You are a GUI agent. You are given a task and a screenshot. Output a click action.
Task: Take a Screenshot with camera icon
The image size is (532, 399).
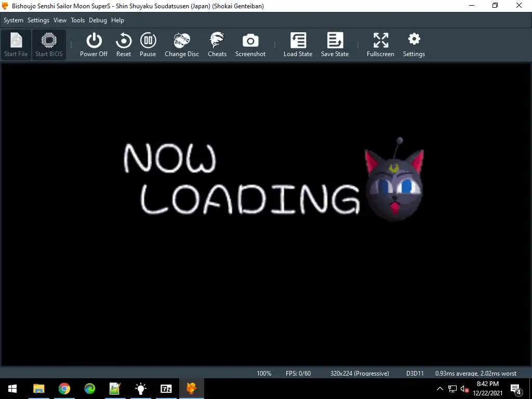[250, 45]
